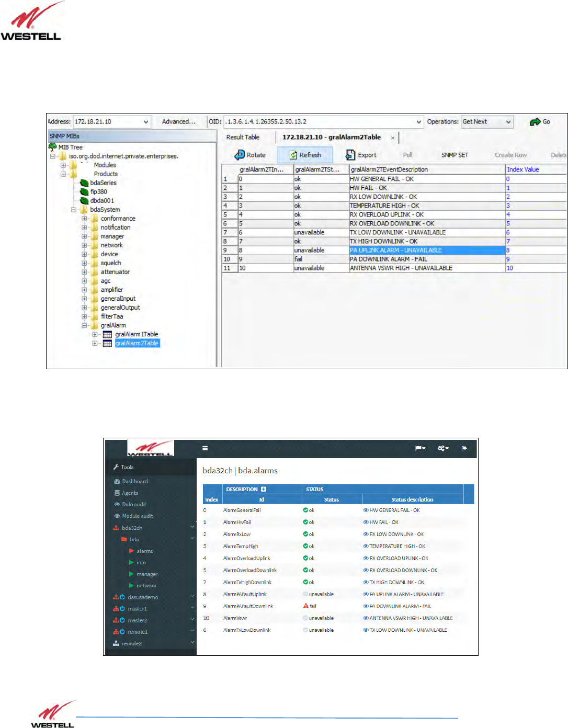Click the Refresh button in result table

[x=305, y=155]
